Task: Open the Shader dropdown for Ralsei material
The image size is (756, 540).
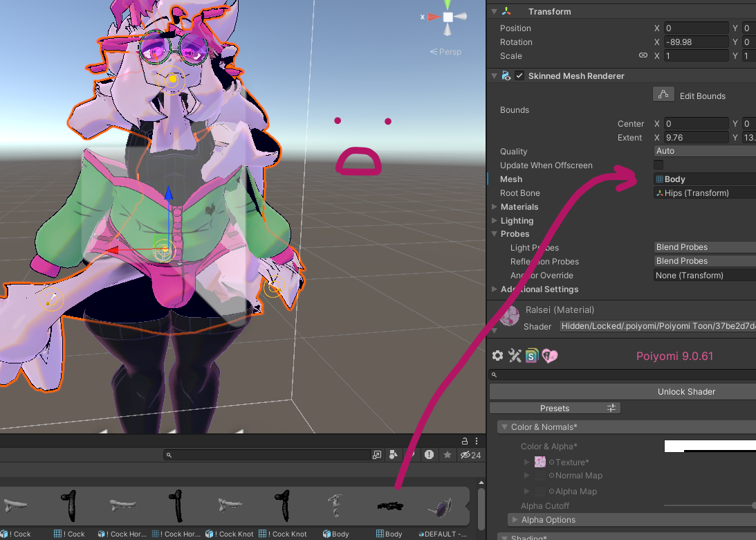Action: (658, 326)
